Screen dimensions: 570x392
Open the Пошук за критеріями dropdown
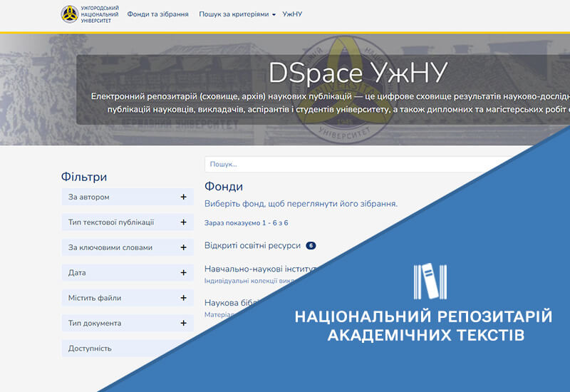click(x=237, y=14)
